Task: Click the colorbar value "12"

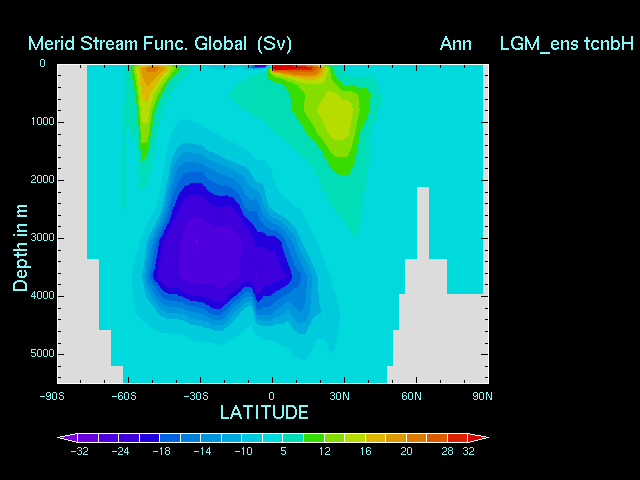Action: [x=324, y=451]
